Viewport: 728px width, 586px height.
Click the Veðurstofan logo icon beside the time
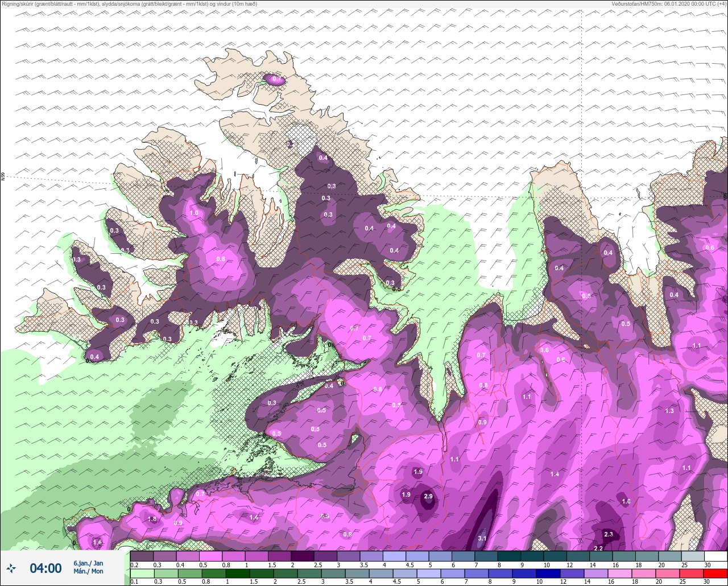pyautogui.click(x=11, y=568)
